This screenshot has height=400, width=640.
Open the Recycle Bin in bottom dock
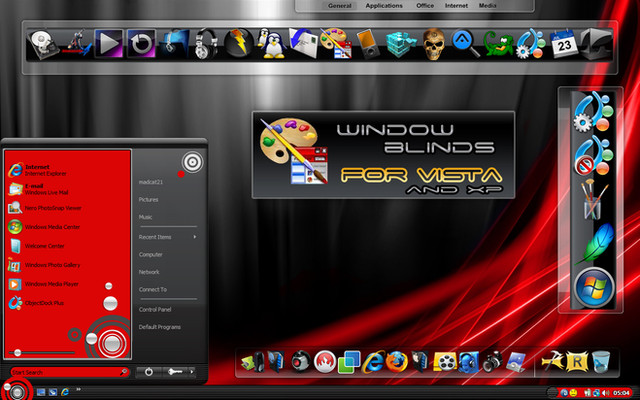[x=600, y=362]
